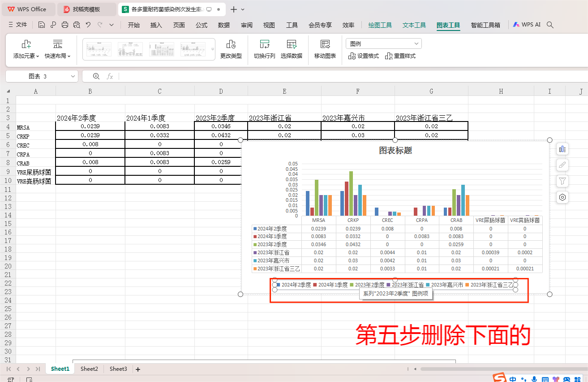Open the 图表工具 ribbon tab
This screenshot has height=382, width=588.
pyautogui.click(x=448, y=25)
